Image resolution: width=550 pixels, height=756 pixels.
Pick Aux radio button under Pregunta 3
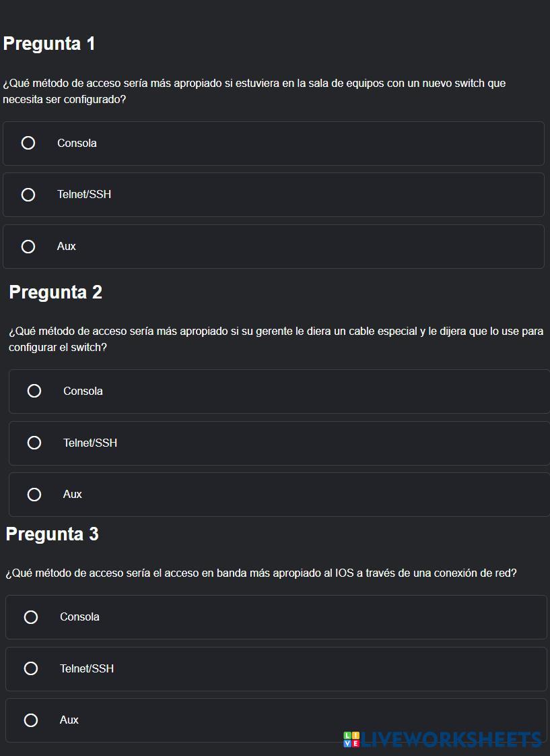click(x=31, y=720)
